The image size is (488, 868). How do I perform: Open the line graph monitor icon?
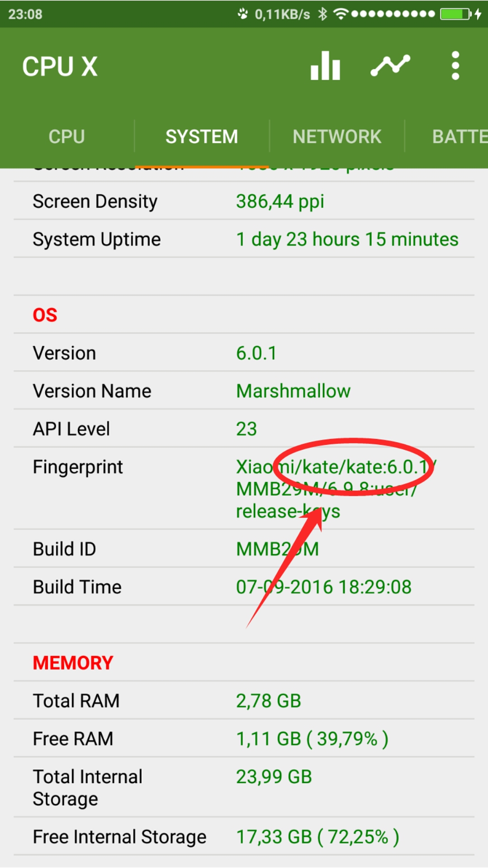(390, 66)
